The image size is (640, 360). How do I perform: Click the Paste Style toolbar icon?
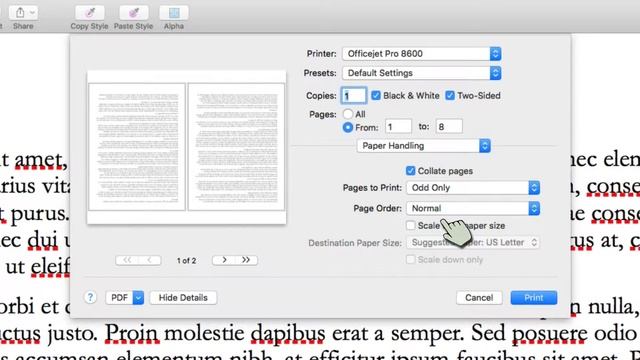[133, 13]
